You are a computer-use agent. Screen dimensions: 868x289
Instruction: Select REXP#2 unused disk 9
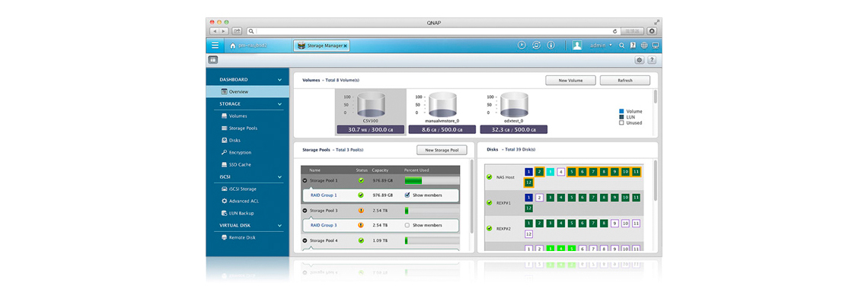tap(614, 224)
